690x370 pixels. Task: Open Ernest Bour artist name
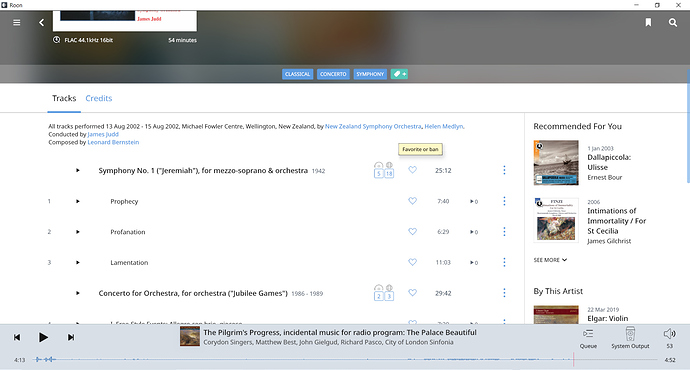click(605, 177)
